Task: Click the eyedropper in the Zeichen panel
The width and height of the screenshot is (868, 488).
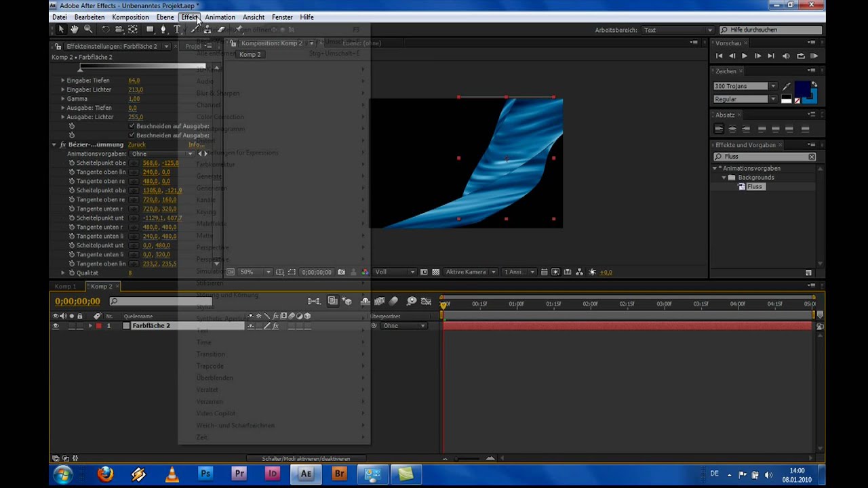Action: click(787, 86)
